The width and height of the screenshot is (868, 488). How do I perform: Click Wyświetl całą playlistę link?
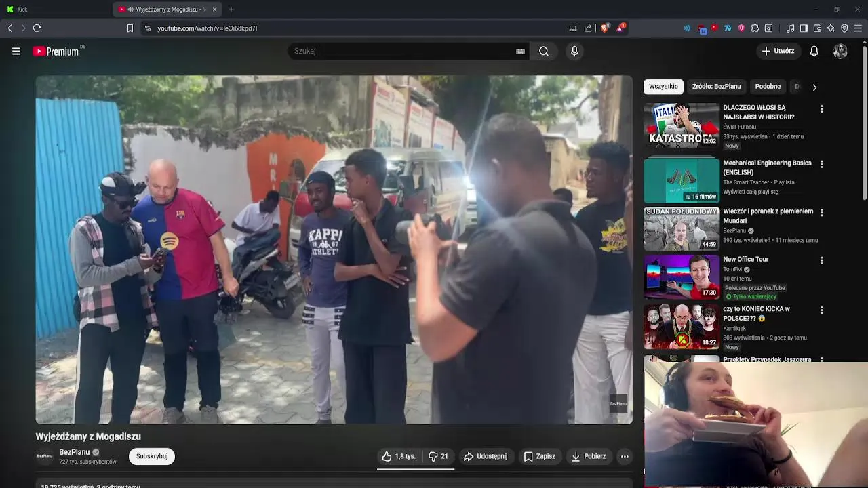(751, 192)
